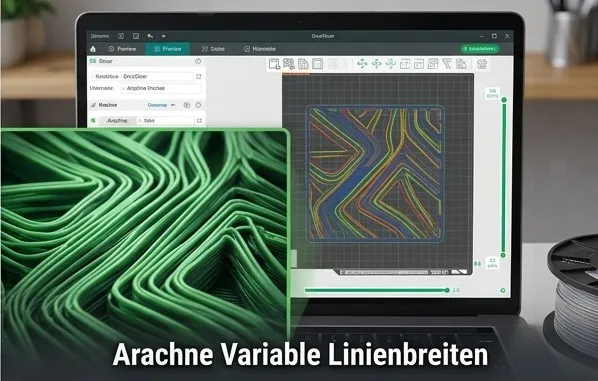Viewport: 598px width, 381px height.
Task: Click the first green arrows icon in toolbar
Action: coord(362,64)
